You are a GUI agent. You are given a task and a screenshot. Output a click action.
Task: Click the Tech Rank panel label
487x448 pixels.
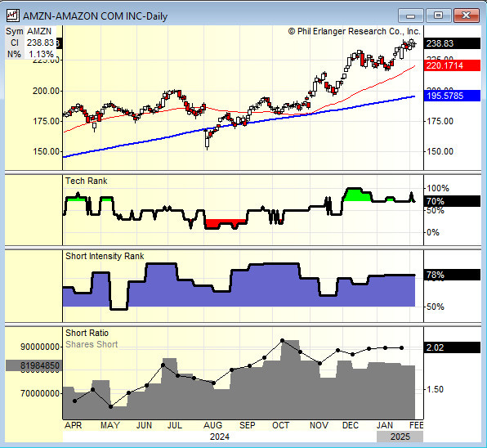pyautogui.click(x=87, y=181)
